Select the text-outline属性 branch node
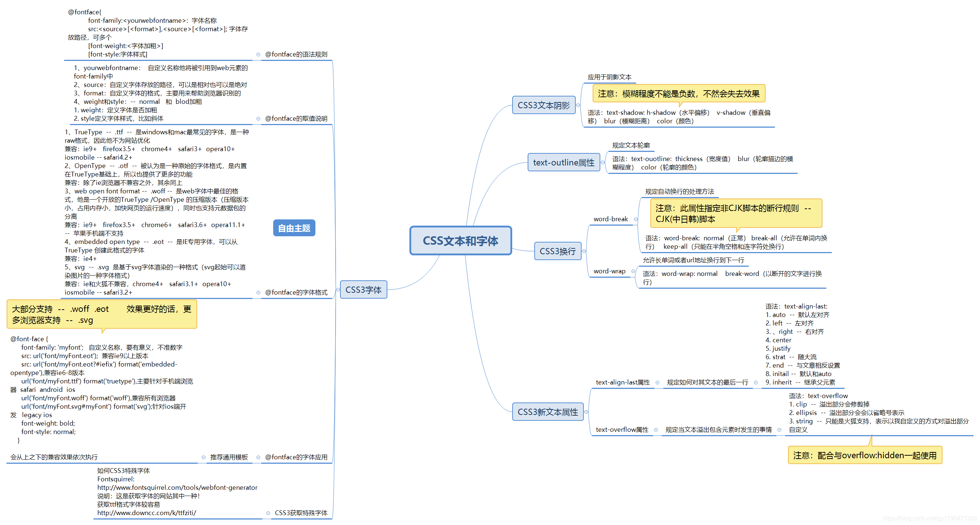The height and width of the screenshot is (525, 980). point(563,162)
